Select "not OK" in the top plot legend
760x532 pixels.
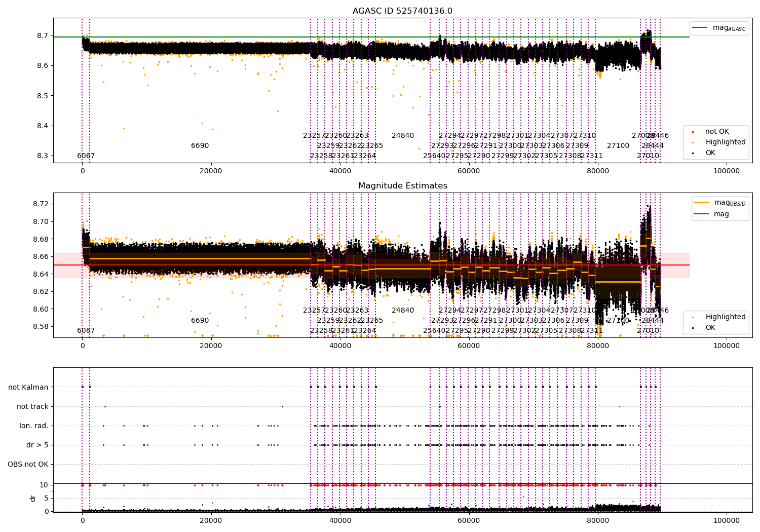[x=711, y=131]
